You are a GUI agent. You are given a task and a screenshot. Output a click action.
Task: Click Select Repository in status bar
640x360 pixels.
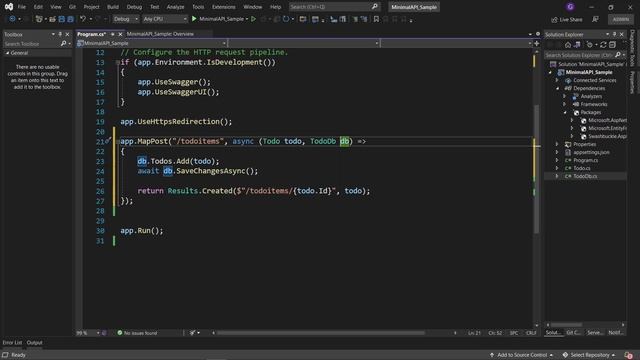589,355
